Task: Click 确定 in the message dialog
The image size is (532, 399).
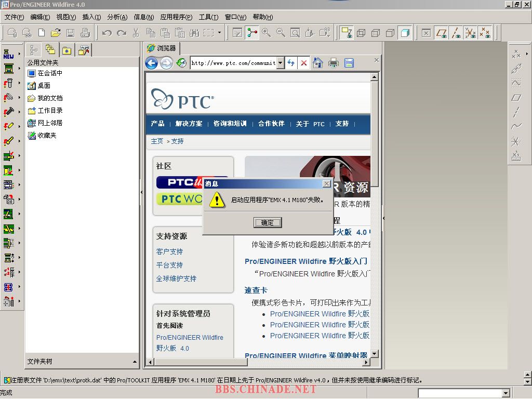Action: pyautogui.click(x=268, y=222)
